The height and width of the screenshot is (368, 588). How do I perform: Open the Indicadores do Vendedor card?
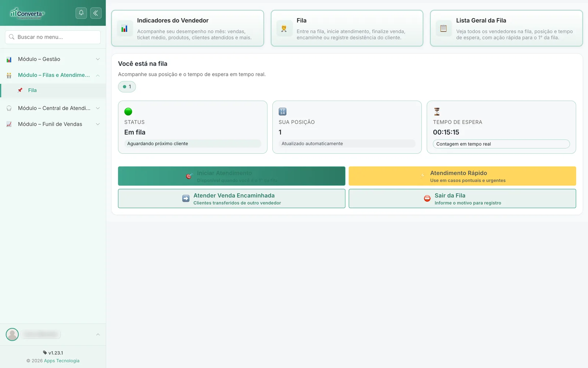[x=187, y=28]
